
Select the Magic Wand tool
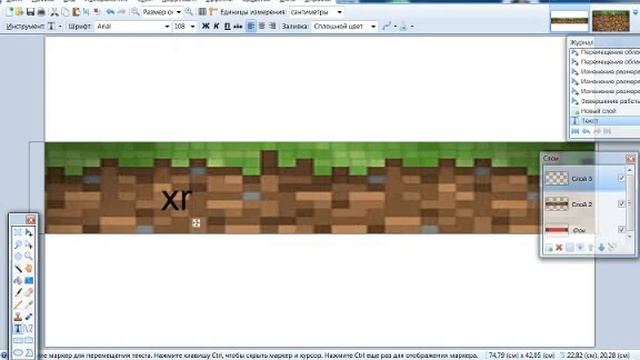[18, 268]
